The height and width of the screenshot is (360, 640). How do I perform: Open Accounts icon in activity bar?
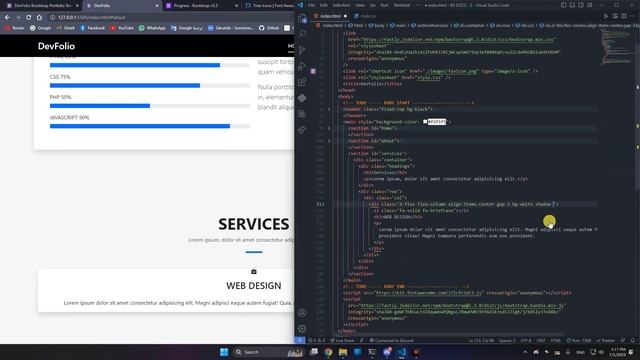pyautogui.click(x=302, y=313)
